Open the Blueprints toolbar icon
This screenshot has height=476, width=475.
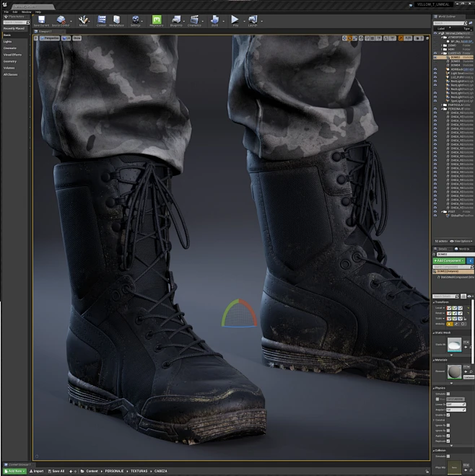pyautogui.click(x=176, y=21)
